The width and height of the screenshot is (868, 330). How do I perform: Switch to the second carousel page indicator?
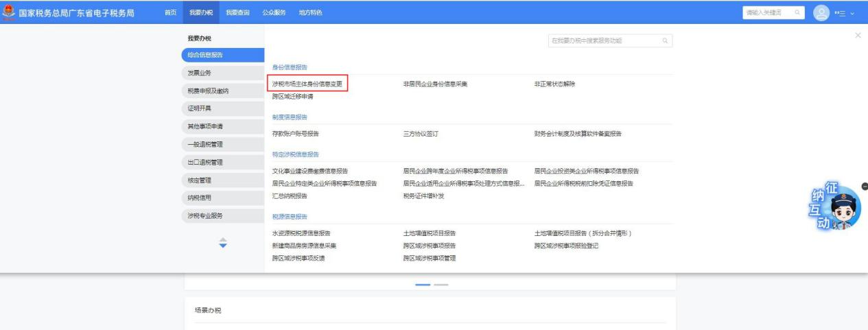(x=441, y=284)
